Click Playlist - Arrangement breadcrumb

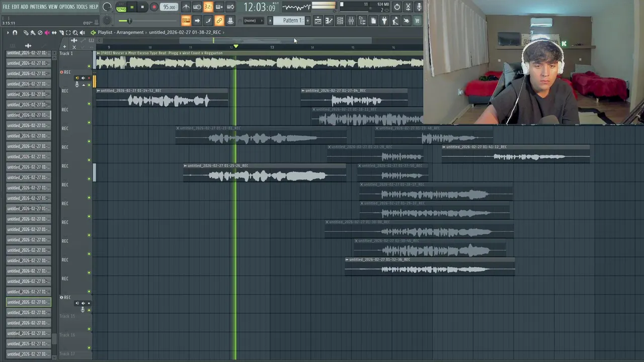tap(121, 32)
